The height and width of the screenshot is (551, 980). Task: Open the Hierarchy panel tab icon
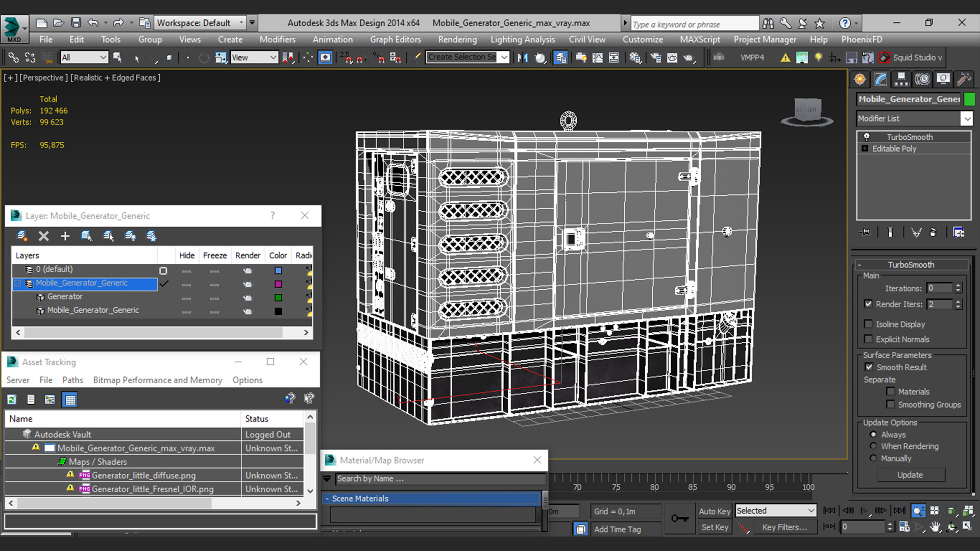[x=901, y=79]
